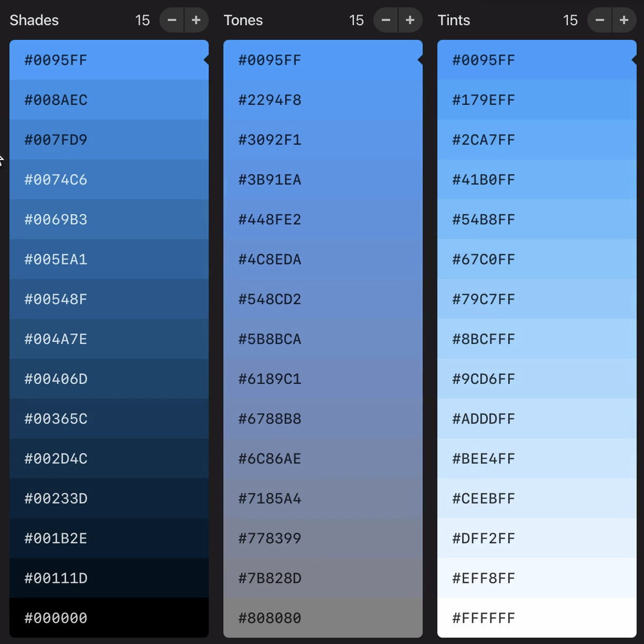Select the white #FFFFFF swatch
The width and height of the screenshot is (644, 644).
click(537, 618)
